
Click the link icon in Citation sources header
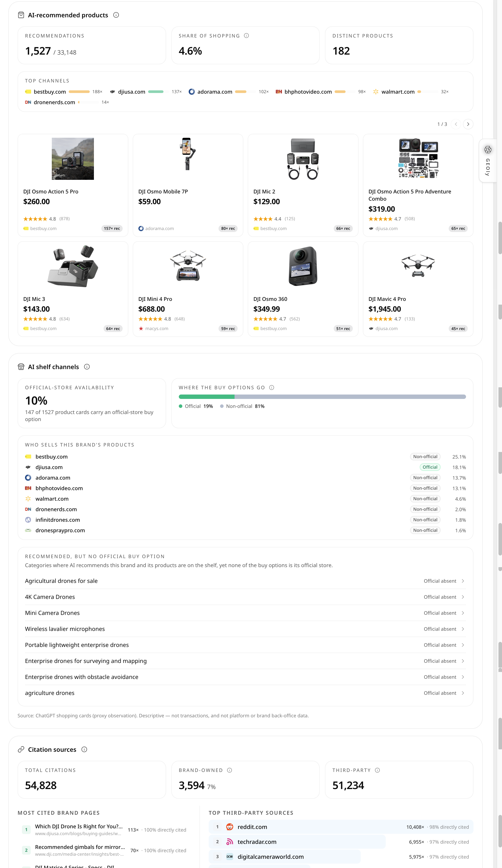pos(21,749)
